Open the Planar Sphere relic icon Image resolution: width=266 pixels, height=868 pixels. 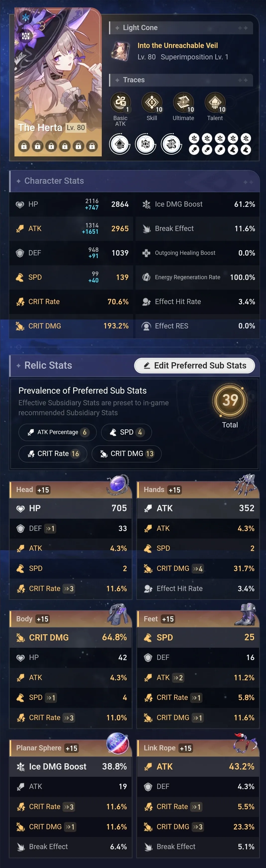click(117, 744)
